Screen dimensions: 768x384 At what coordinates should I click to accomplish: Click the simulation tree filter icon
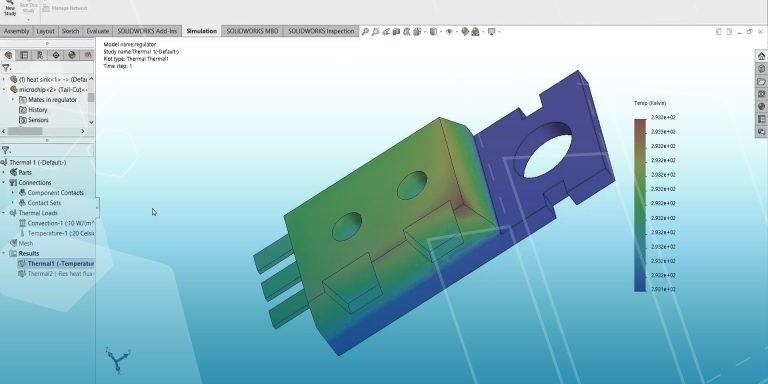pyautogui.click(x=6, y=150)
